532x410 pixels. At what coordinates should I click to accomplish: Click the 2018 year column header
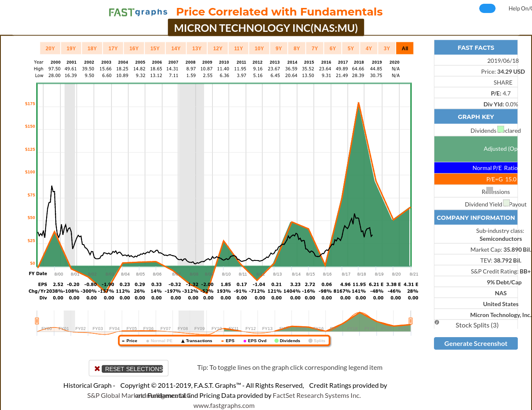click(x=359, y=62)
